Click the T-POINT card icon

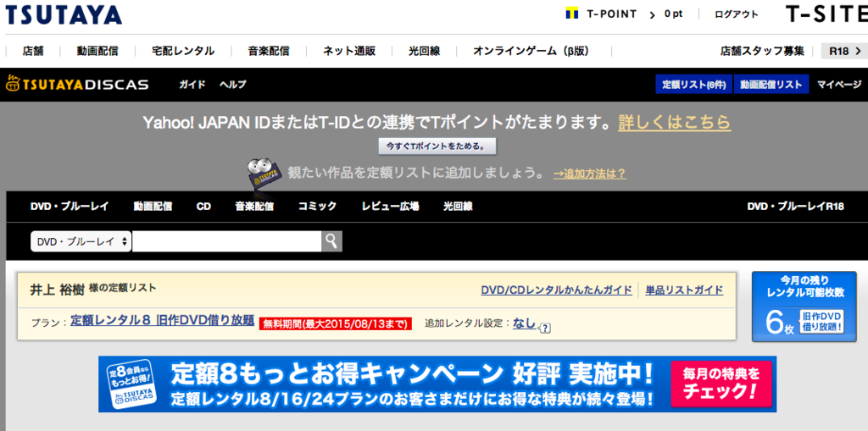(572, 14)
